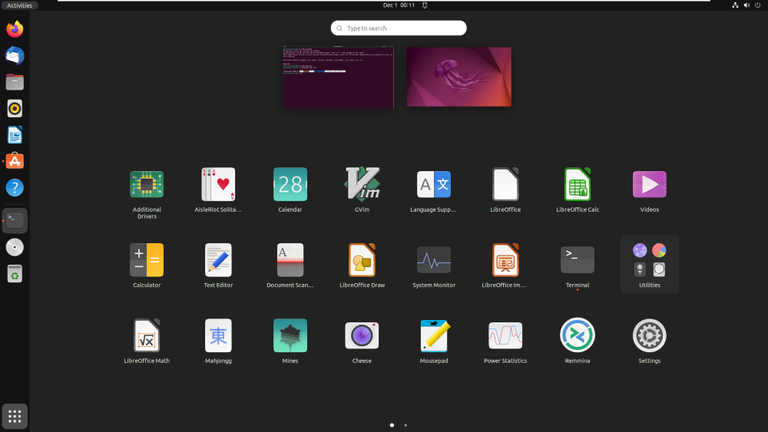Open the Mahjongg game
Image resolution: width=768 pixels, height=432 pixels.
point(218,336)
